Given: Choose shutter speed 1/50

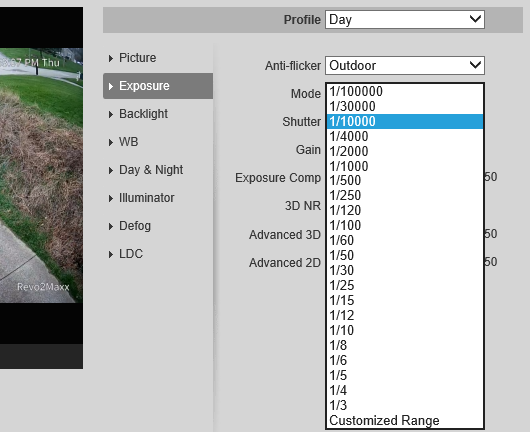Looking at the screenshot, I should click(x=405, y=255).
